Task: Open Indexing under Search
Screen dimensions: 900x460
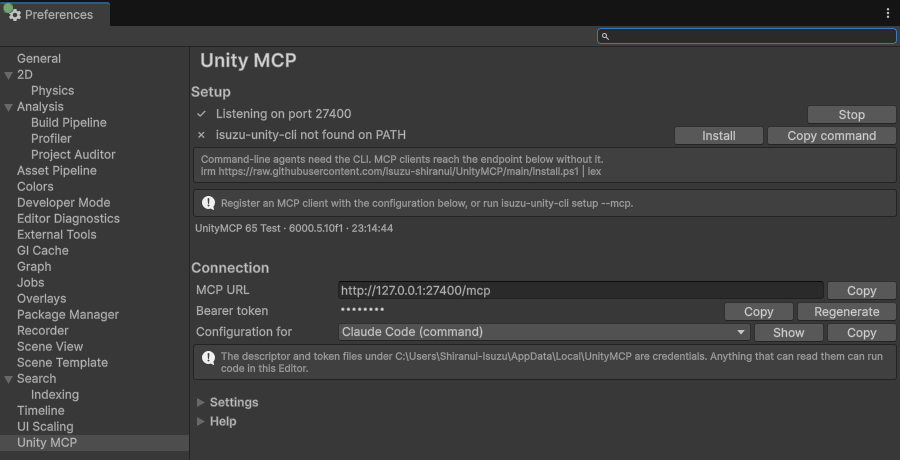Action: pos(55,395)
